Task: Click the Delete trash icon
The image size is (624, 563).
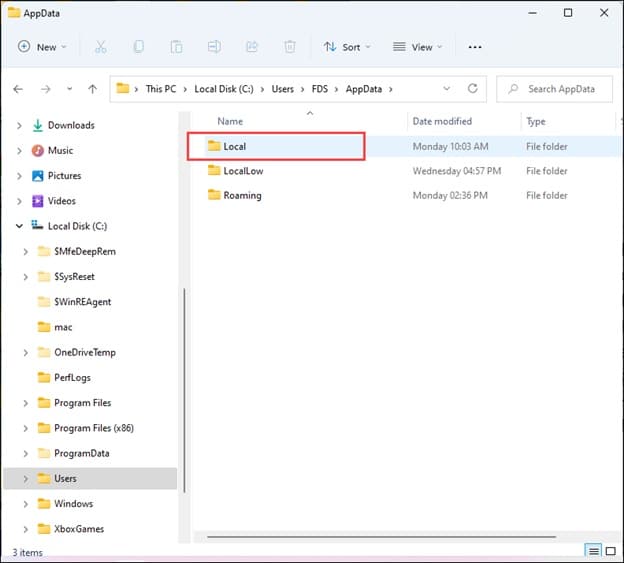Action: (x=290, y=47)
